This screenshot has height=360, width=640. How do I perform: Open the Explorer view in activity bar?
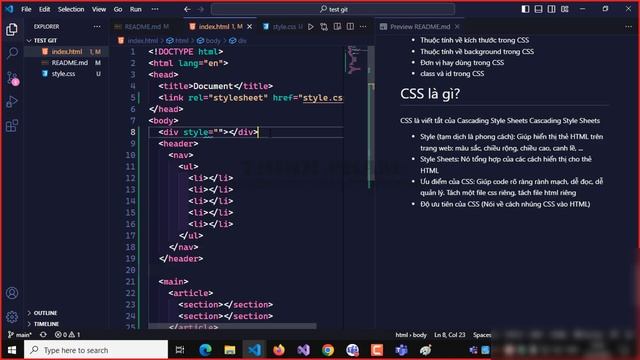(12, 29)
